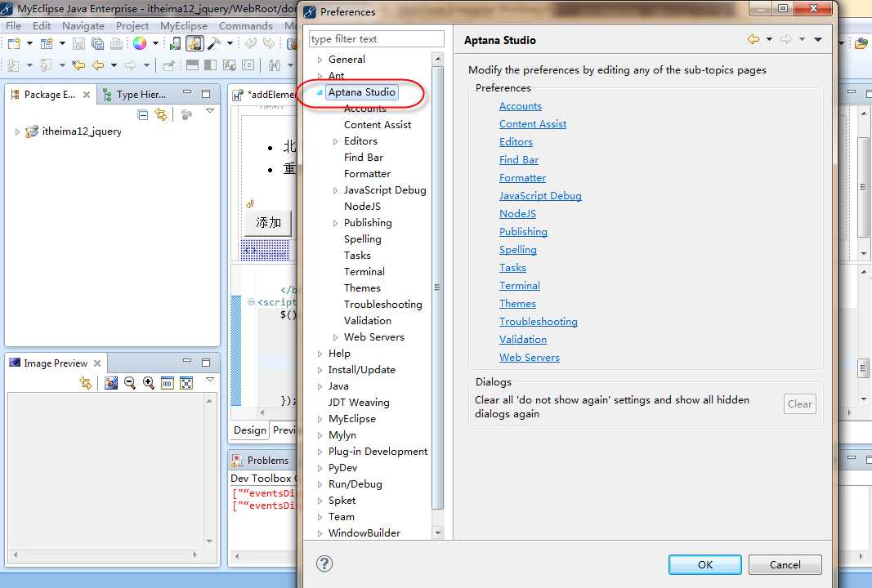Maximize the Image Preview view panel
Screen dimensions: 872x588
click(206, 362)
